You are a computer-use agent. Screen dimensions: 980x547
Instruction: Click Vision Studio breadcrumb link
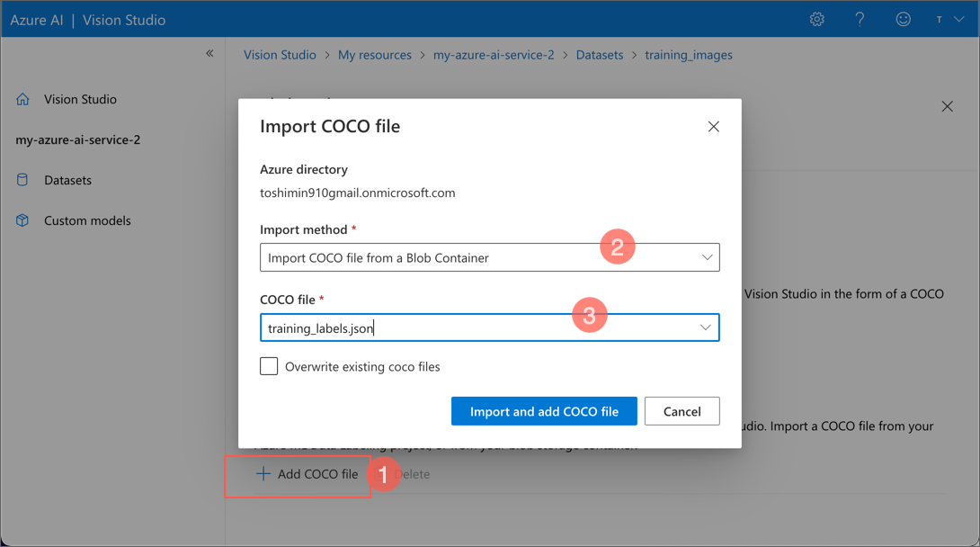pyautogui.click(x=280, y=55)
